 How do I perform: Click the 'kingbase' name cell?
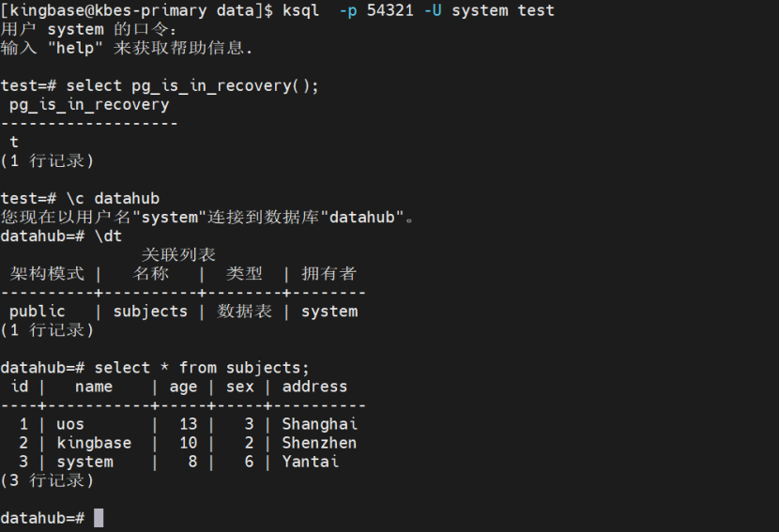tap(94, 442)
